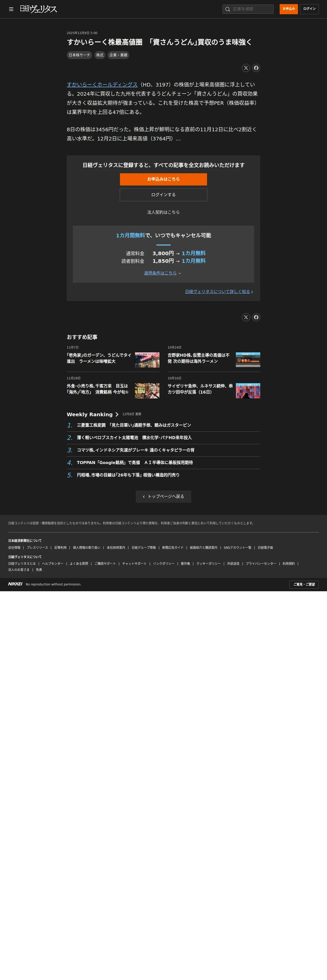327x980 pixels.
Task: Share on Facebook using top icon
Action: coord(256,68)
